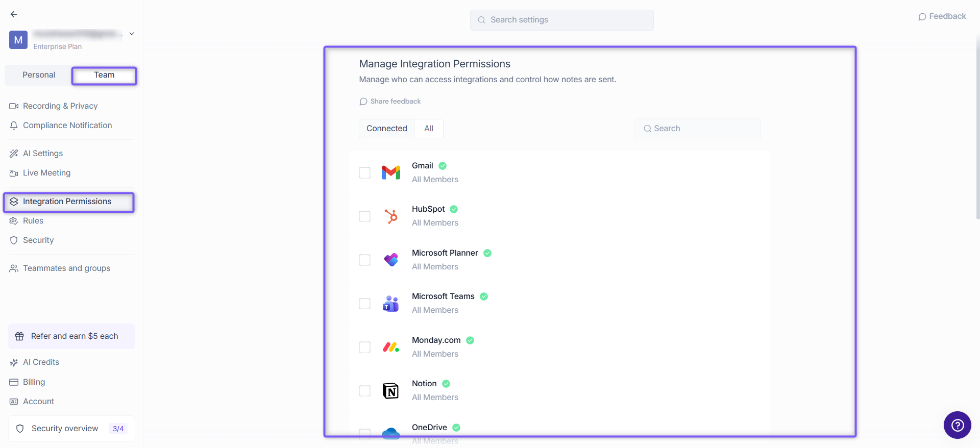
Task: Open the Rules section
Action: pyautogui.click(x=33, y=220)
